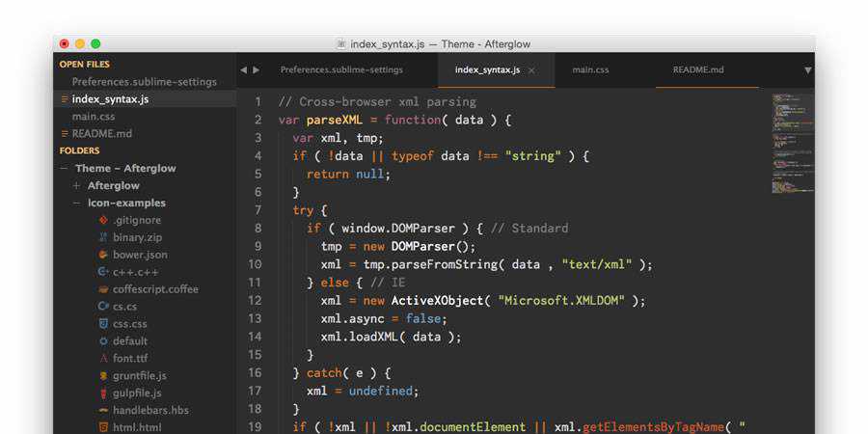Select the bower.json bird icon
This screenshot has height=434, width=868.
[x=103, y=255]
